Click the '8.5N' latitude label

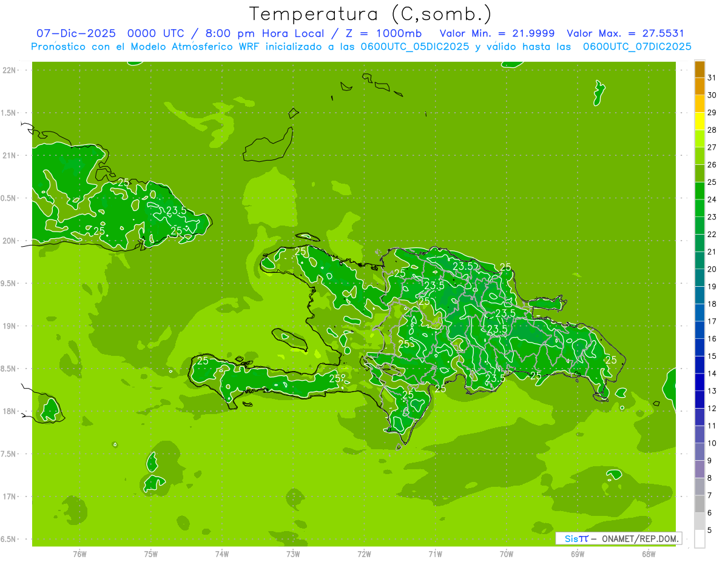8,369
